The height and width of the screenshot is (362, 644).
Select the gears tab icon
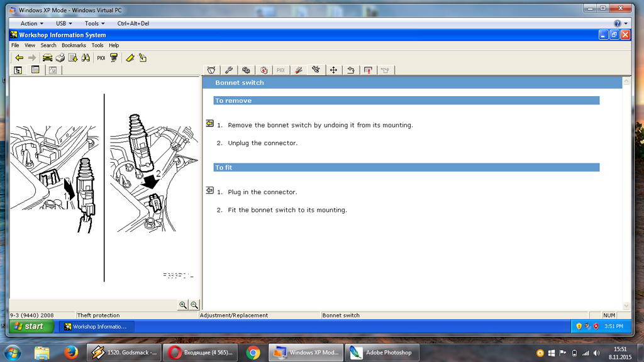click(247, 70)
